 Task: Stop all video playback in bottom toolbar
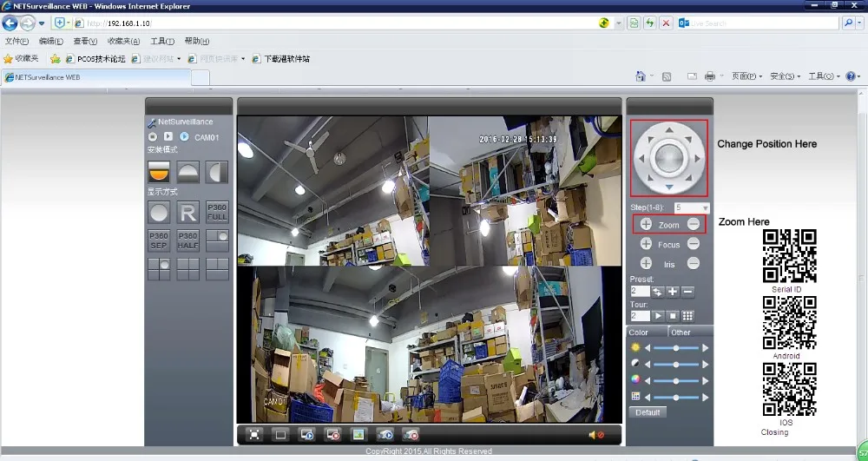tap(333, 435)
